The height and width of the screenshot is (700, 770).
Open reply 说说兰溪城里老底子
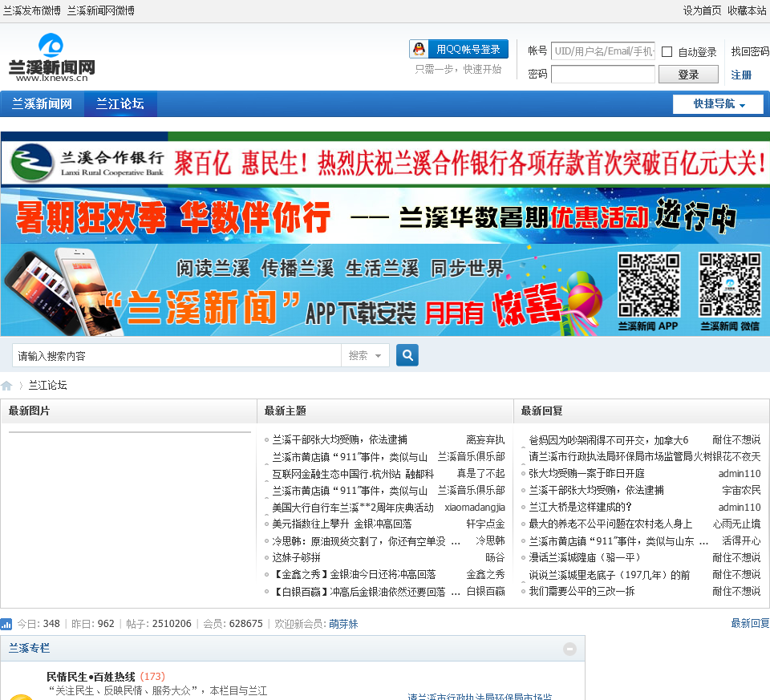610,575
